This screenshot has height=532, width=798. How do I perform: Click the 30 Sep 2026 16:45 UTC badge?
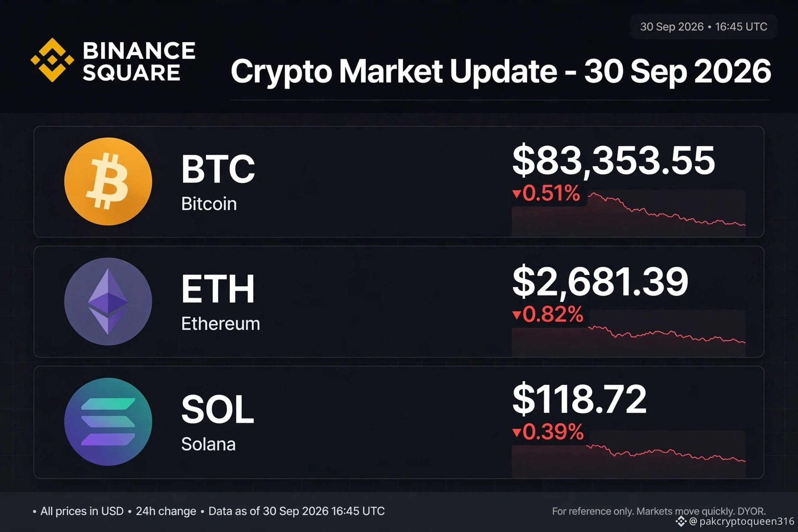click(x=704, y=27)
